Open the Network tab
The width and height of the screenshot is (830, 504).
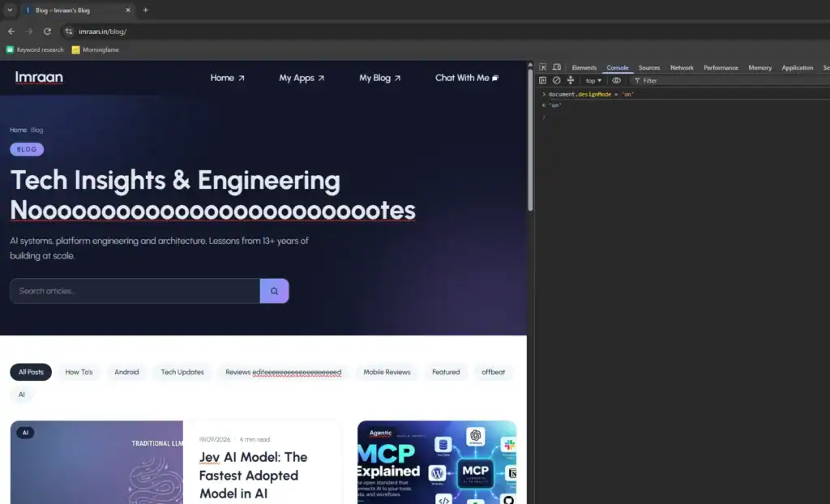coord(682,68)
